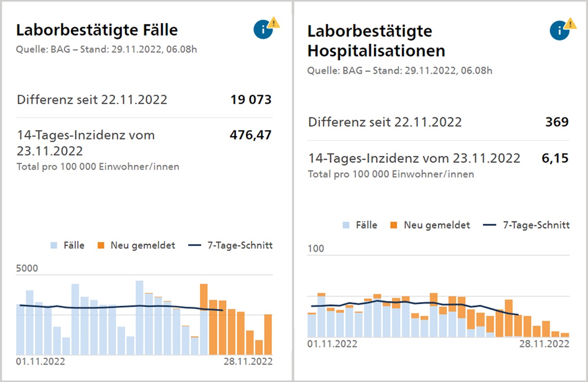Click 01.11.2022 date label under cases chart
This screenshot has width=588, height=382.
40,361
